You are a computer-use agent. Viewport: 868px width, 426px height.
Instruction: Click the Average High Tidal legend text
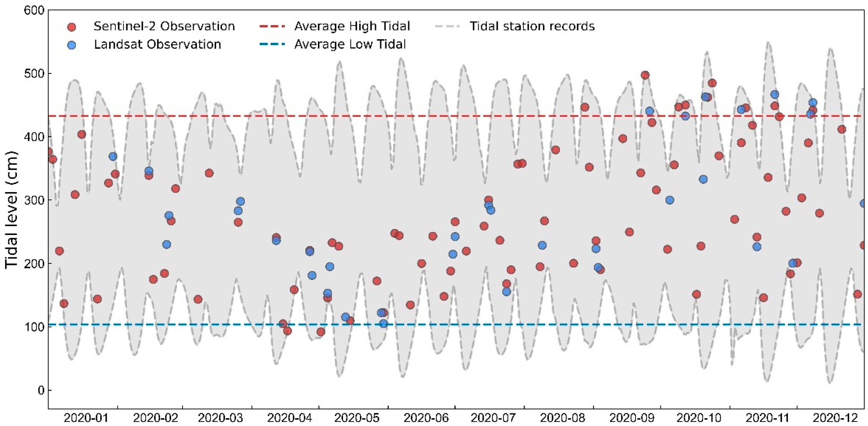click(352, 26)
